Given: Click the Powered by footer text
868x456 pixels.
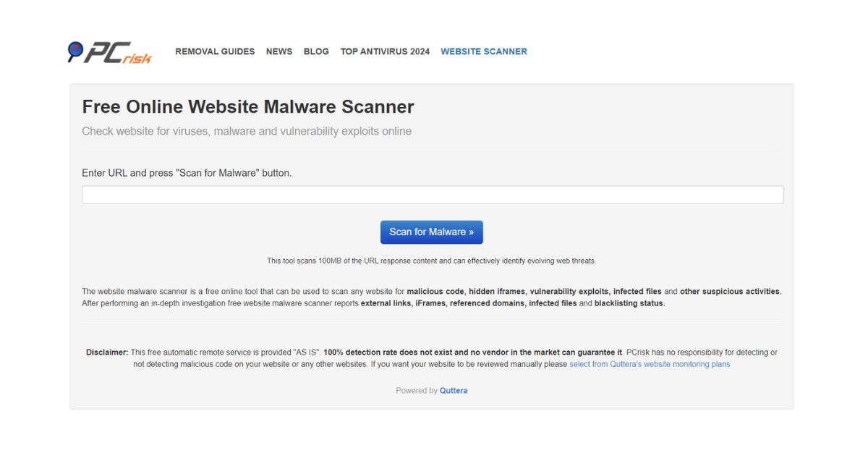Looking at the screenshot, I should (417, 390).
